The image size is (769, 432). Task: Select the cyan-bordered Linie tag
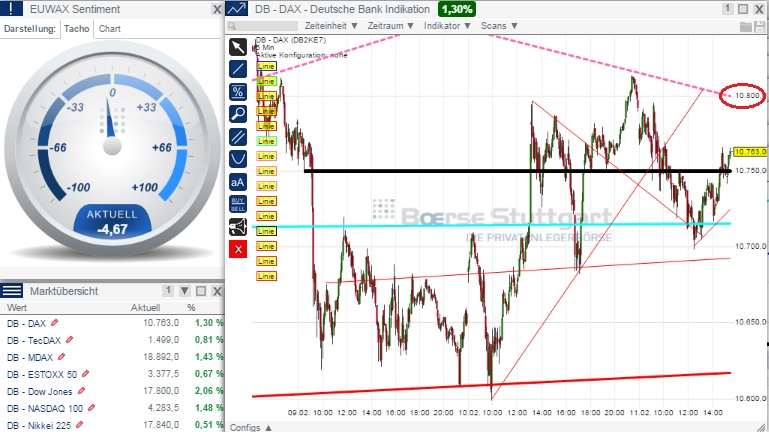point(266,141)
